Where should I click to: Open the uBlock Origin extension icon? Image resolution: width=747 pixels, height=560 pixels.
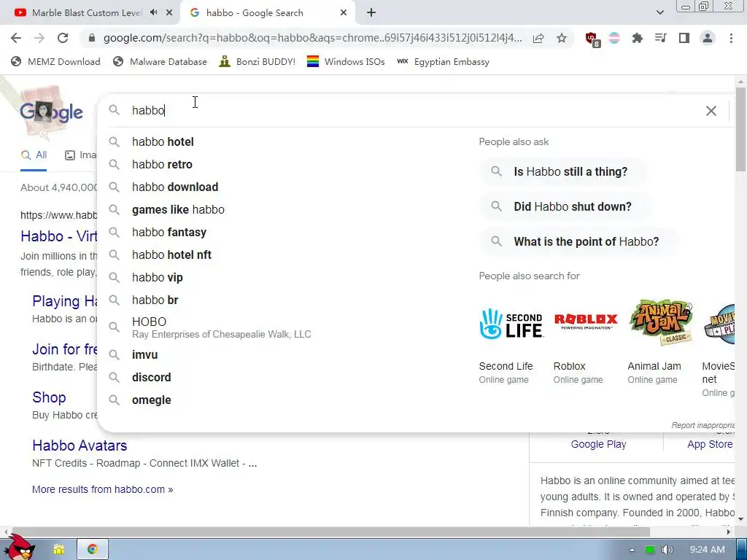(592, 39)
